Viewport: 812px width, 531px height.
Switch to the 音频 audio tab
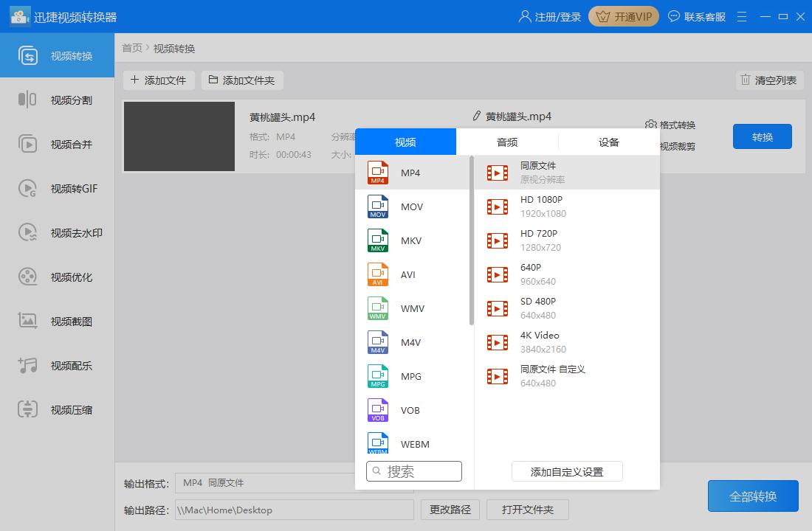(507, 142)
